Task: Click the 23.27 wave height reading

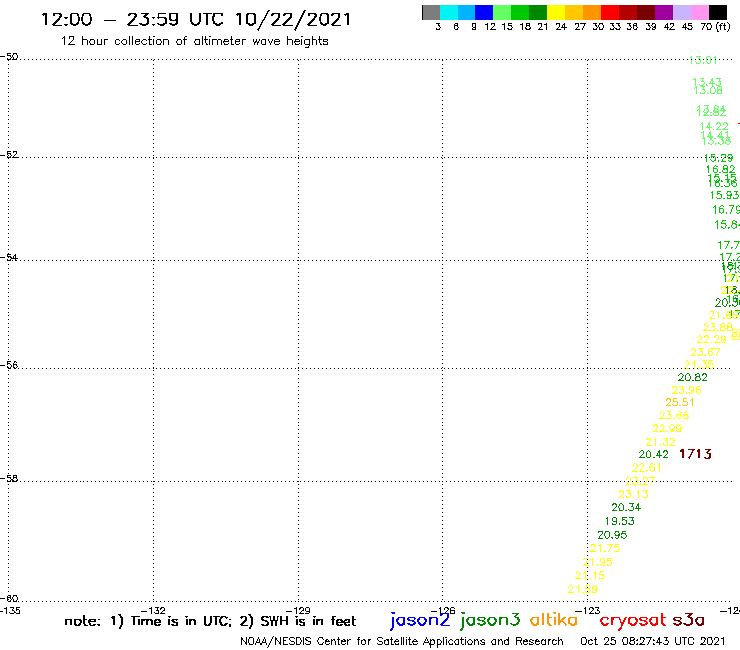Action: [x=640, y=481]
